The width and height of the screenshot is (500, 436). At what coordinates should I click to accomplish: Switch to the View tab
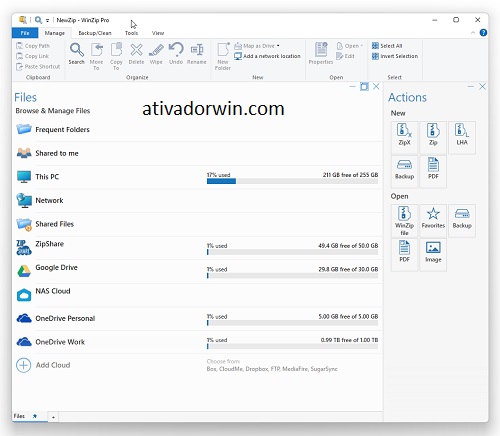click(x=158, y=33)
